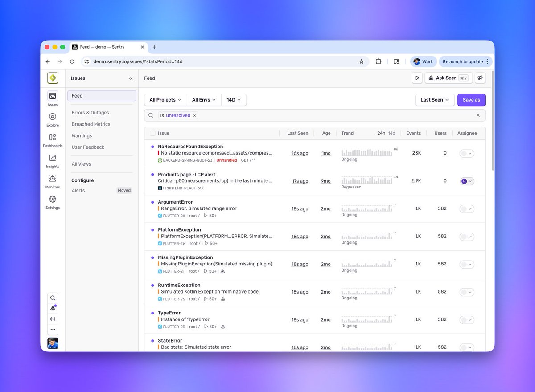Go back in browser history

pos(48,61)
